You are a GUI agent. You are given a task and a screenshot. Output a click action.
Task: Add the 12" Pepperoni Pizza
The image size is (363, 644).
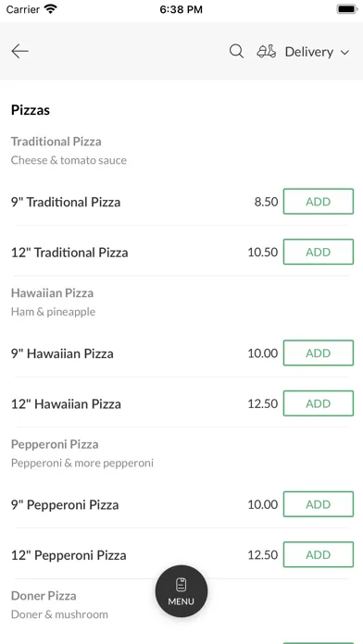[319, 554]
